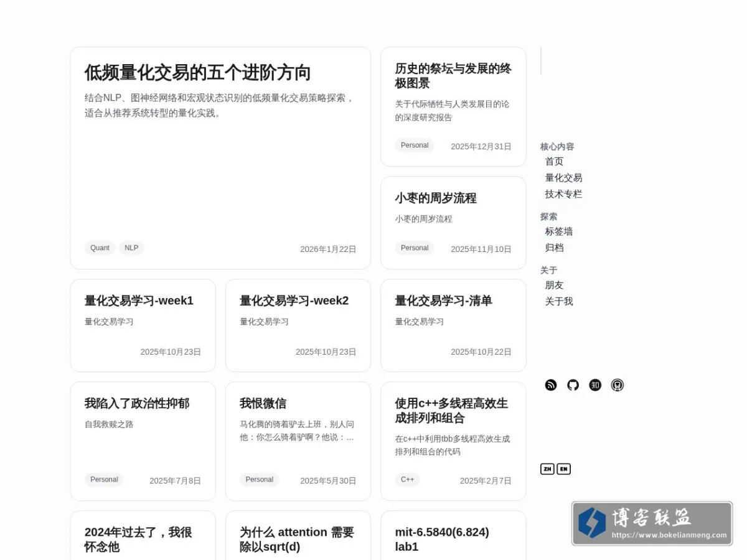747x560 pixels.
Task: Click the Quant tag
Action: point(100,248)
